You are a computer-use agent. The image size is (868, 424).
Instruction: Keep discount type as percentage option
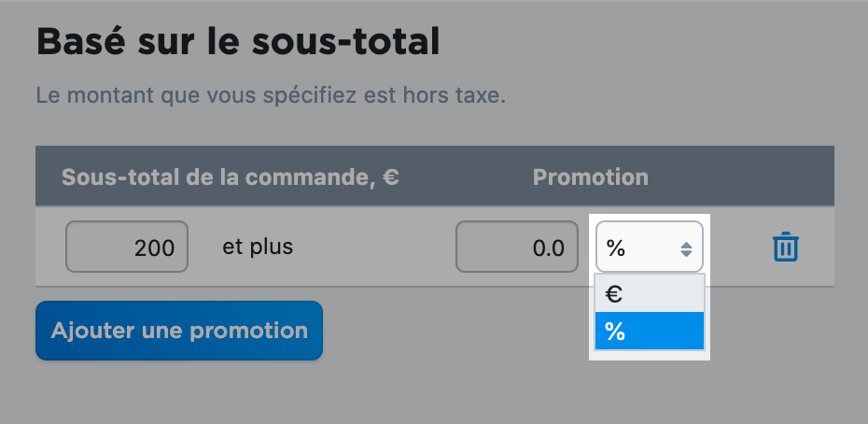pyautogui.click(x=650, y=331)
